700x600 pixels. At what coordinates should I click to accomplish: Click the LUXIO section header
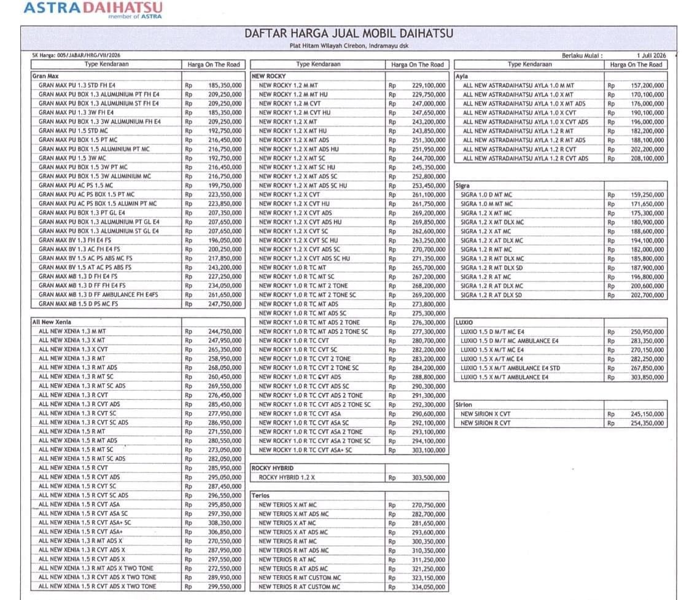tap(464, 322)
